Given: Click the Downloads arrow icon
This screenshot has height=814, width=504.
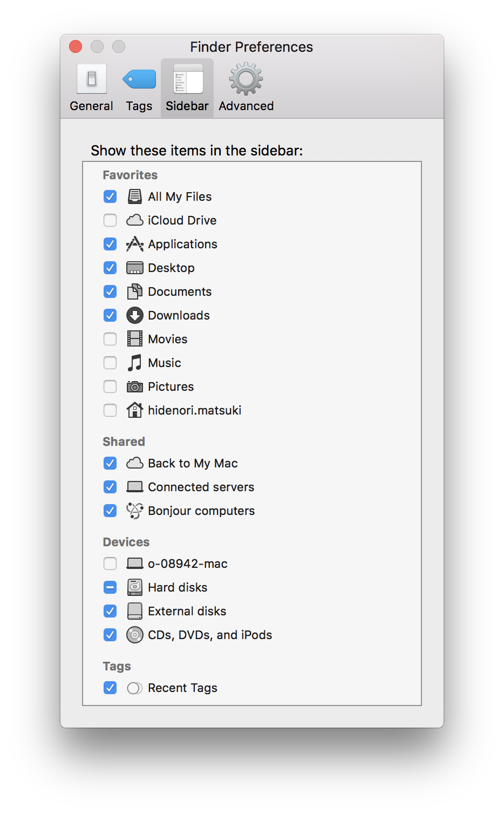Looking at the screenshot, I should click(x=134, y=315).
